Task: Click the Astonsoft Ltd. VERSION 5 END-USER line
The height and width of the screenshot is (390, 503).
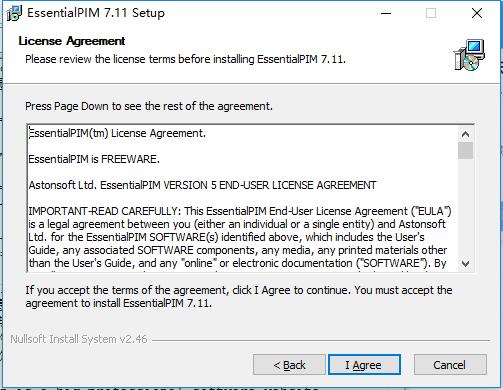Action: pyautogui.click(x=202, y=185)
